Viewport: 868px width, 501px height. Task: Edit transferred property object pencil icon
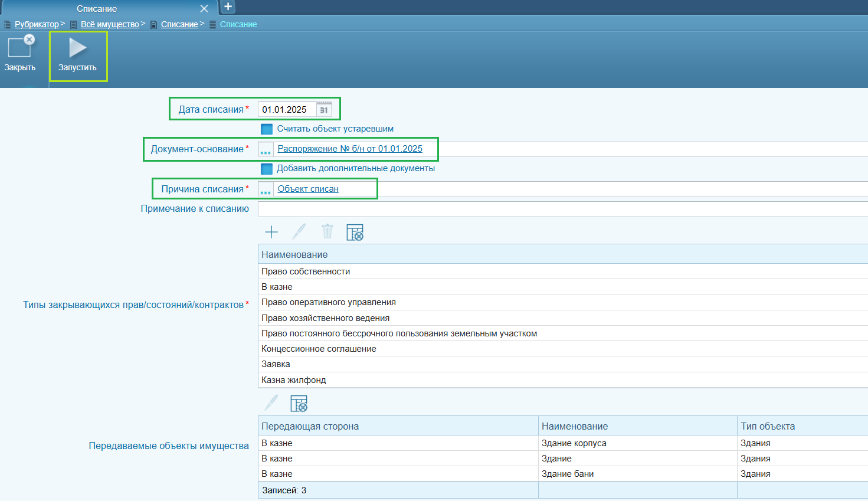[x=271, y=403]
